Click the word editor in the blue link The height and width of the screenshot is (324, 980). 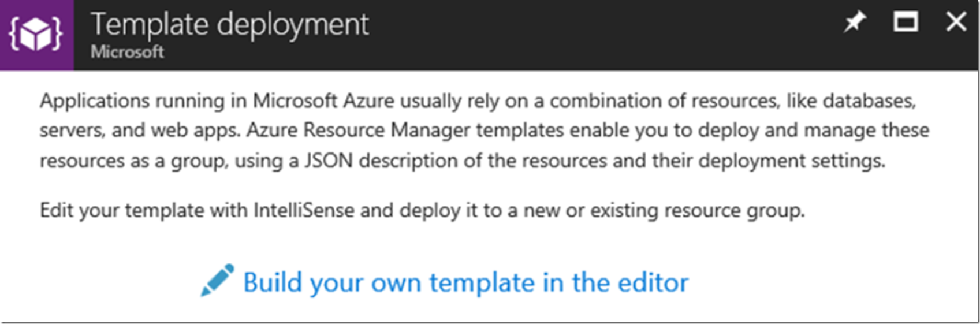pyautogui.click(x=653, y=282)
